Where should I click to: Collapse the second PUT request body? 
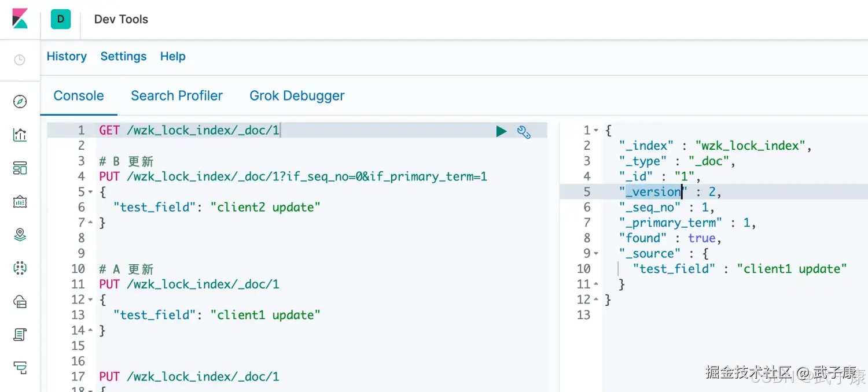click(91, 299)
